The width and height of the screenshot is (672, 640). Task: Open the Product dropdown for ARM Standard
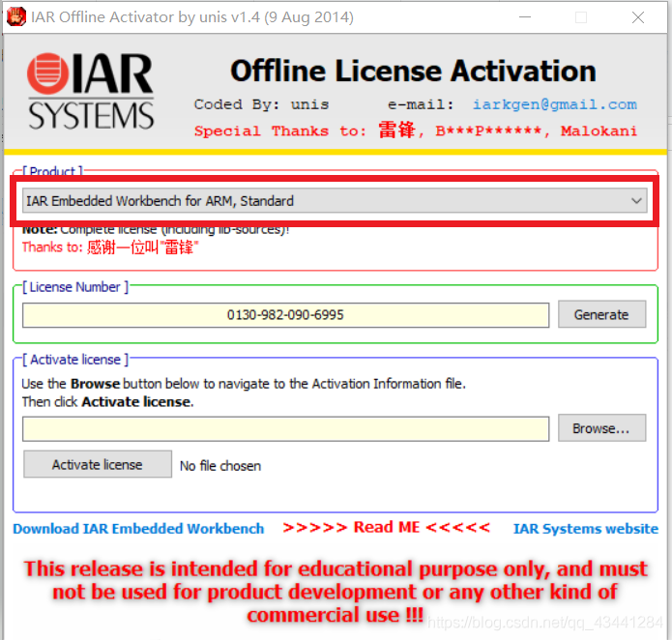[335, 201]
